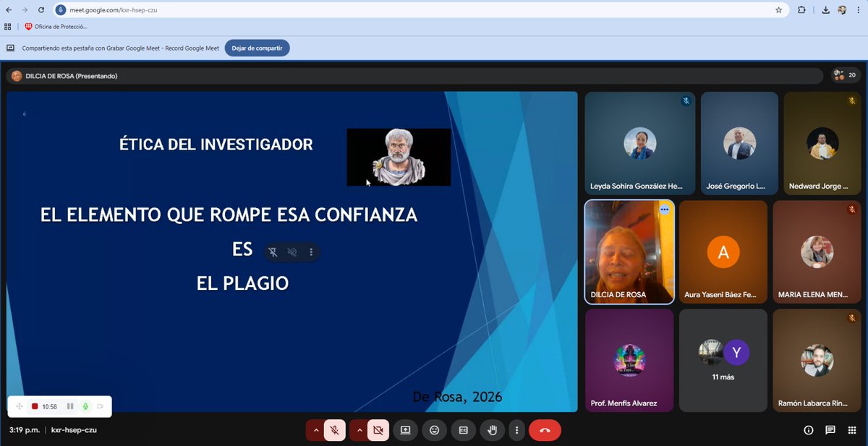Viewport: 868px width, 446px height.
Task: Open the in-call chat messages panel
Action: [x=830, y=430]
